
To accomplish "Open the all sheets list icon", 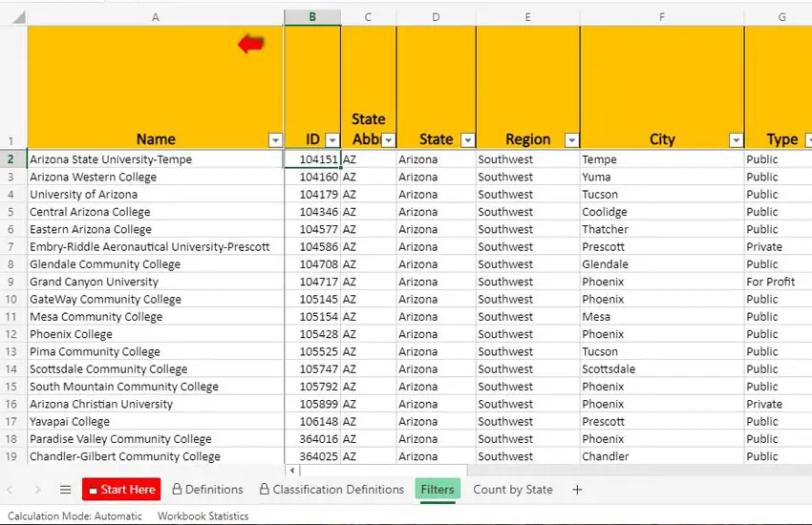I will tap(66, 490).
